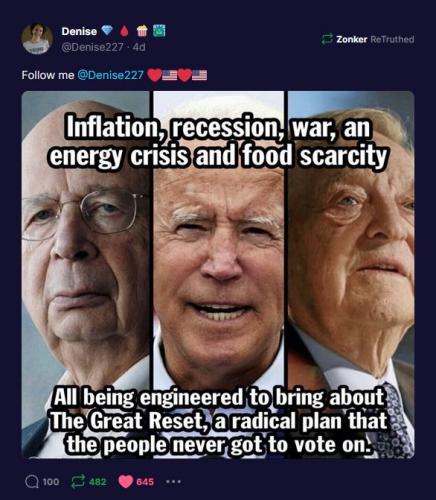Enlarge the attached meme image
The height and width of the screenshot is (500, 436).
pyautogui.click(x=218, y=274)
